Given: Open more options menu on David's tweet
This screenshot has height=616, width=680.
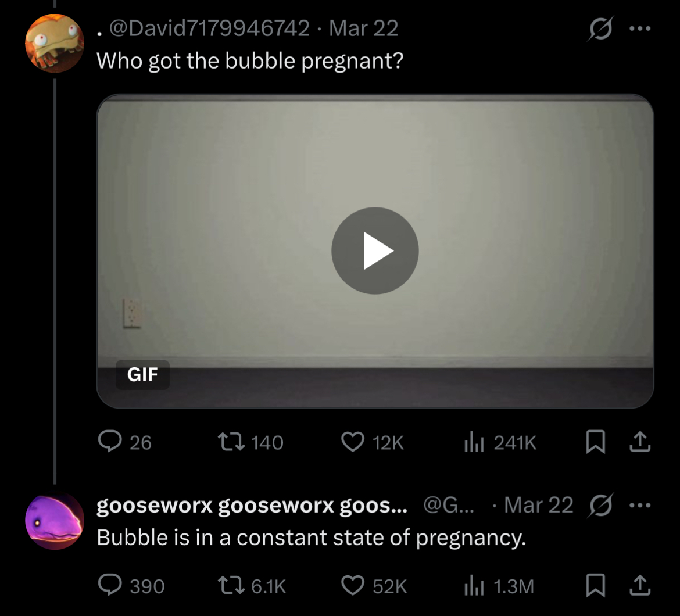Looking at the screenshot, I should [640, 28].
